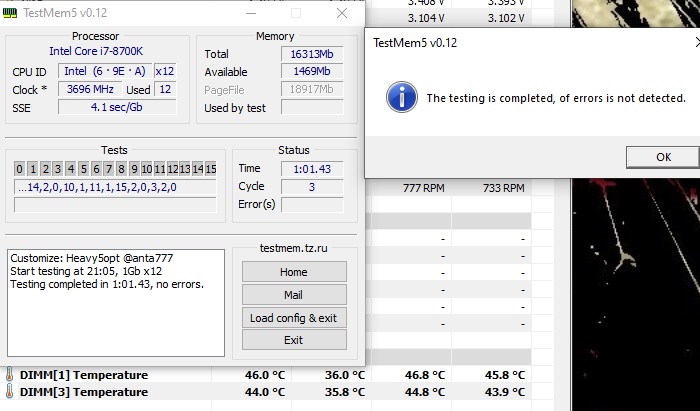Click the 46.8 °C DIMM[1] maximum value
Image resolution: width=700 pixels, height=411 pixels.
tap(425, 375)
